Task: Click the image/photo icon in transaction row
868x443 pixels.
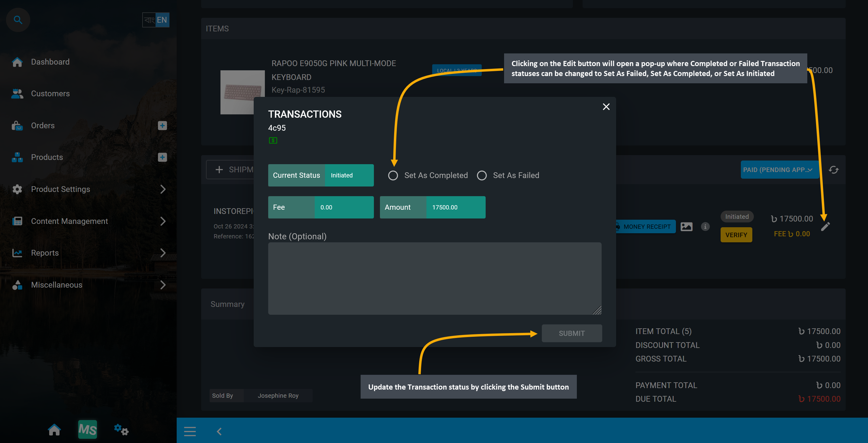Action: click(x=686, y=226)
